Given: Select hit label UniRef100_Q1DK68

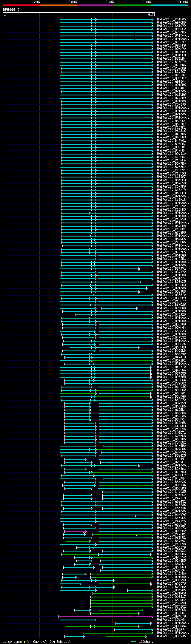Looking at the screenshot, I should [171, 423].
